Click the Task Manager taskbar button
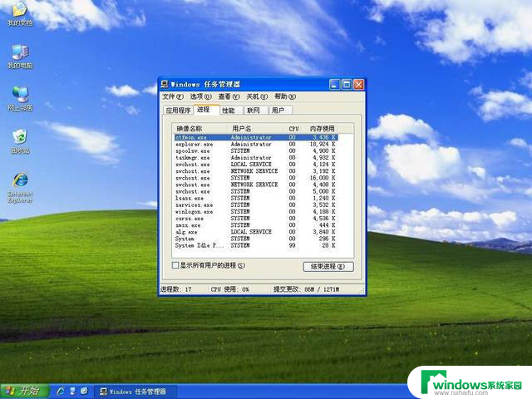532x399 pixels. [135, 392]
